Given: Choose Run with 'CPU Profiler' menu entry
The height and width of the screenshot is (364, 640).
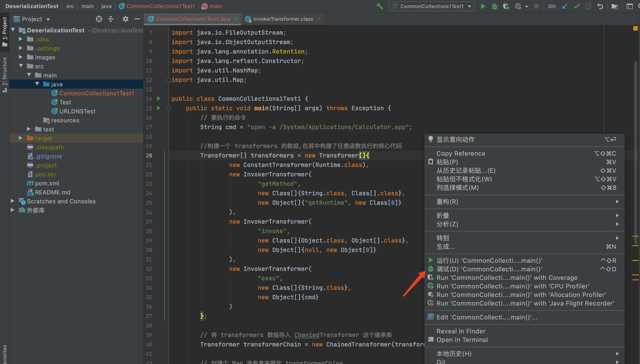Looking at the screenshot, I should coord(524,286).
